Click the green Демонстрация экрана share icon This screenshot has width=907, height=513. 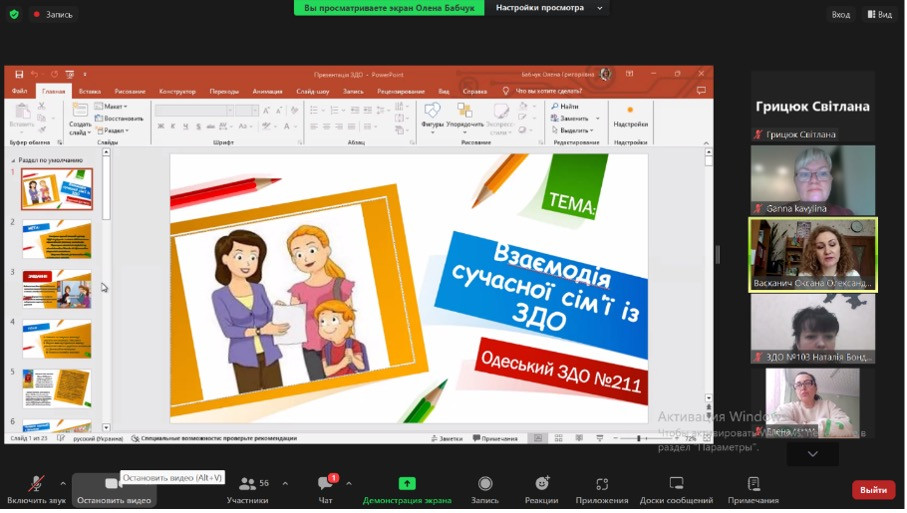(x=407, y=486)
